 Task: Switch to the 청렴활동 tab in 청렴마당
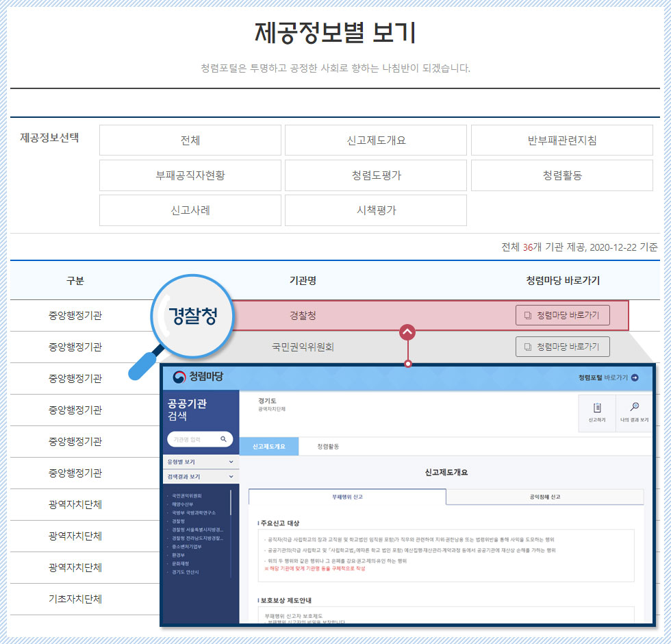point(328,446)
